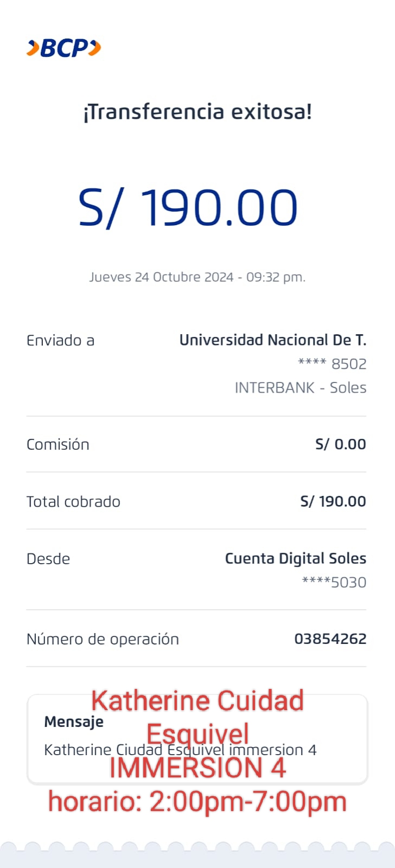The image size is (395, 868).
Task: Click the "Mensaje" heading in message box
Action: (x=74, y=722)
